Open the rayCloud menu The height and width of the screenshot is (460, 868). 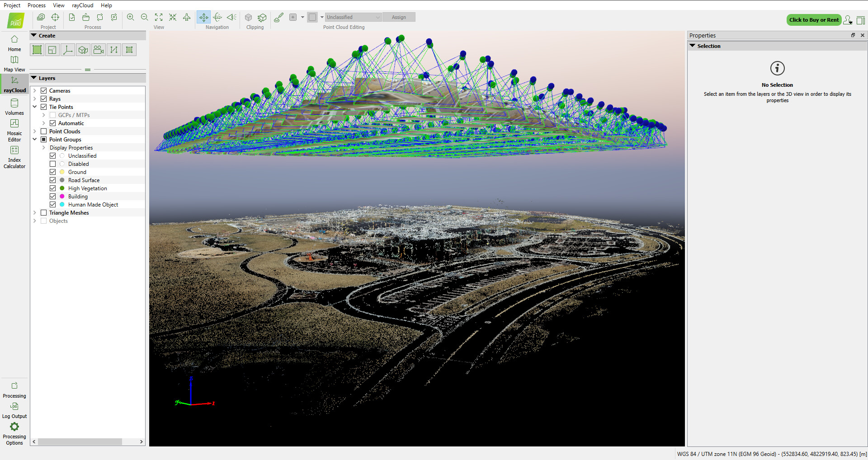[83, 5]
